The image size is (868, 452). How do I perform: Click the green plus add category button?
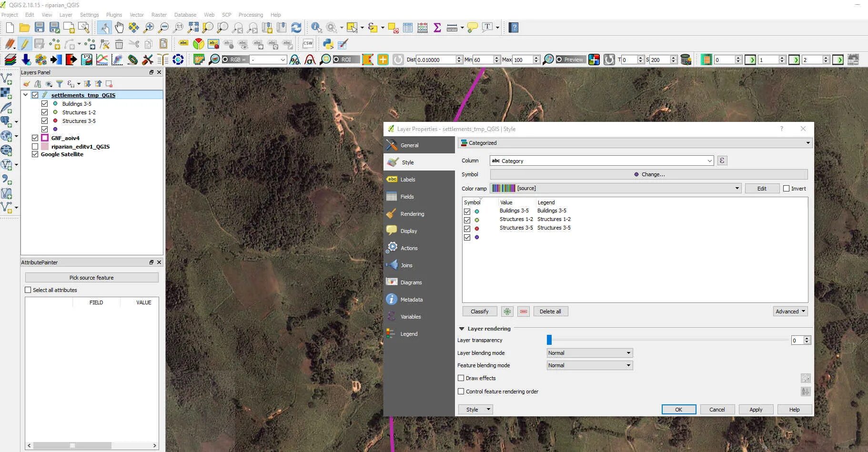[507, 311]
